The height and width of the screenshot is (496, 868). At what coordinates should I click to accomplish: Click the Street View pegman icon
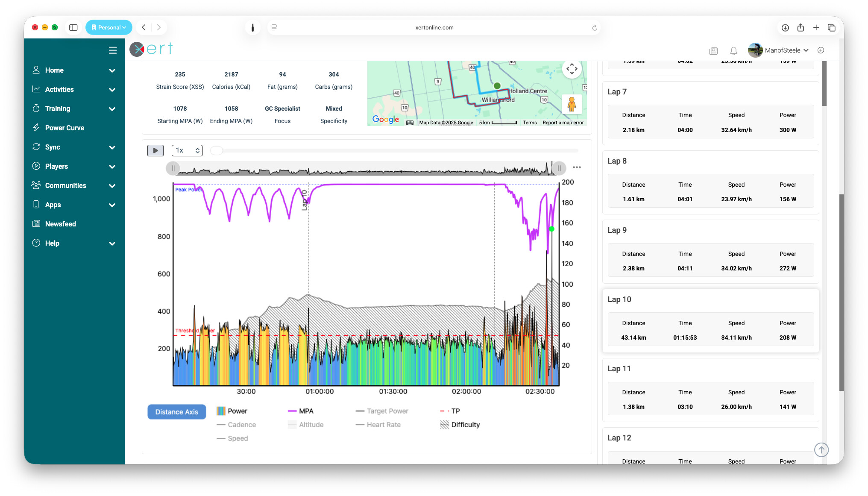[x=572, y=104]
